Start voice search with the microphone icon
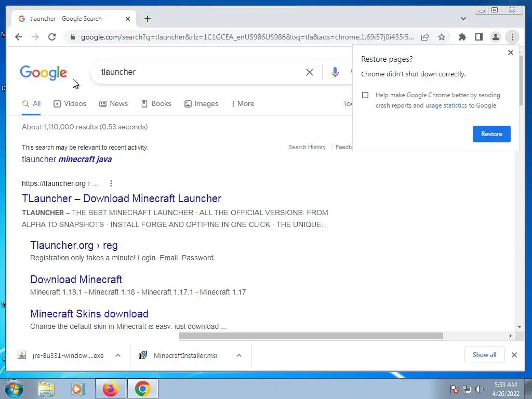Screen dimensions: 532x399 coord(335,72)
